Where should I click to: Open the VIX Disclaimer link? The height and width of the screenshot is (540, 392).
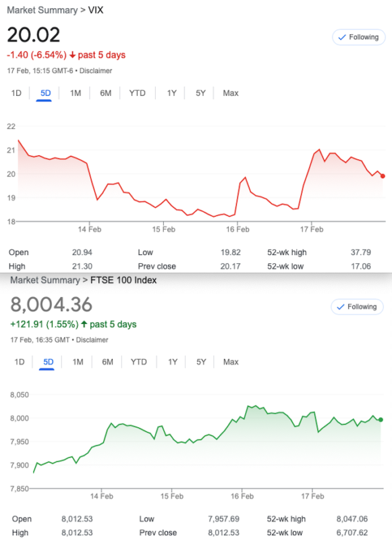(x=96, y=71)
